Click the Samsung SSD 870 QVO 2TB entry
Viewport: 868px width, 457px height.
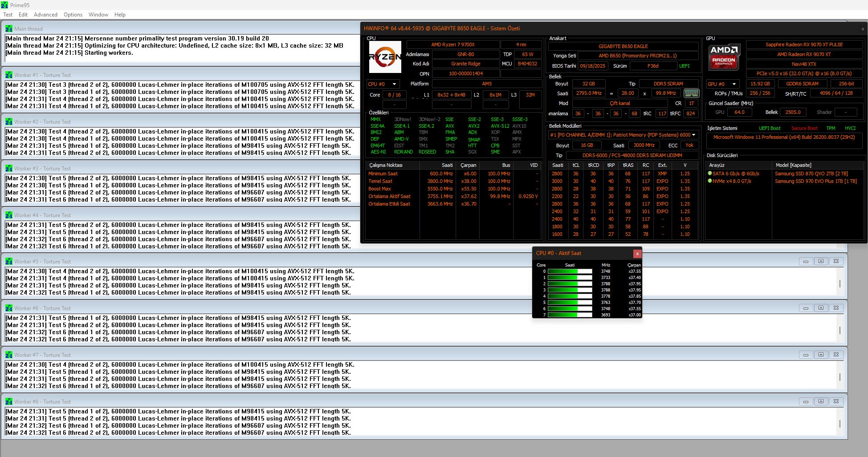click(x=811, y=174)
